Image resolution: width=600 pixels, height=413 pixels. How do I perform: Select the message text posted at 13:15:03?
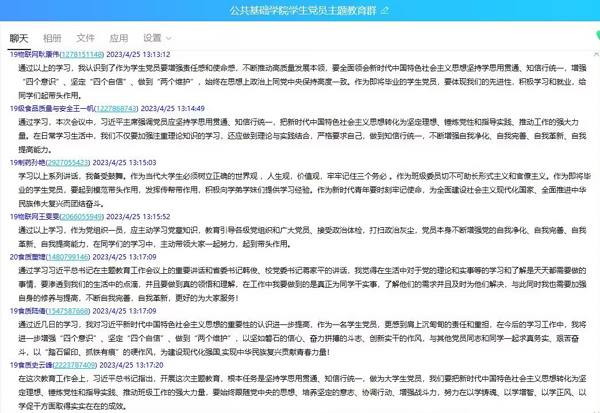tap(300, 187)
